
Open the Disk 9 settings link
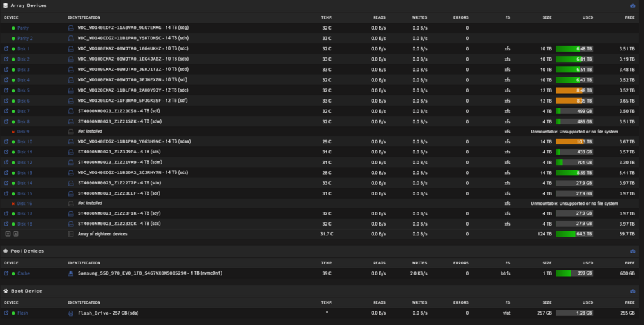(23, 132)
